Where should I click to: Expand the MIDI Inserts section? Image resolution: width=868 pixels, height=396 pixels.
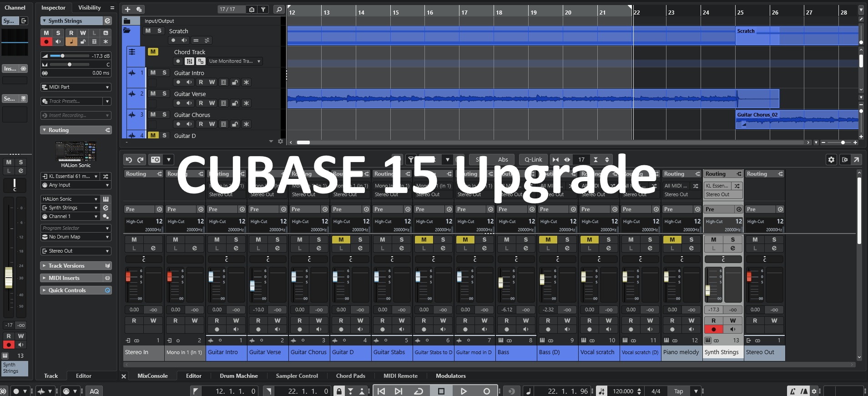point(76,278)
